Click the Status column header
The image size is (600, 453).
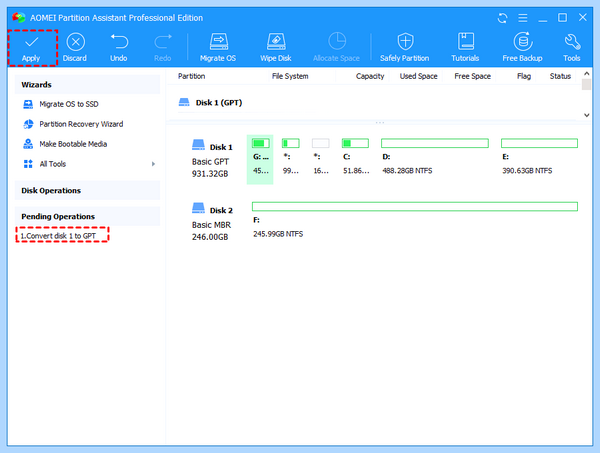click(x=560, y=76)
